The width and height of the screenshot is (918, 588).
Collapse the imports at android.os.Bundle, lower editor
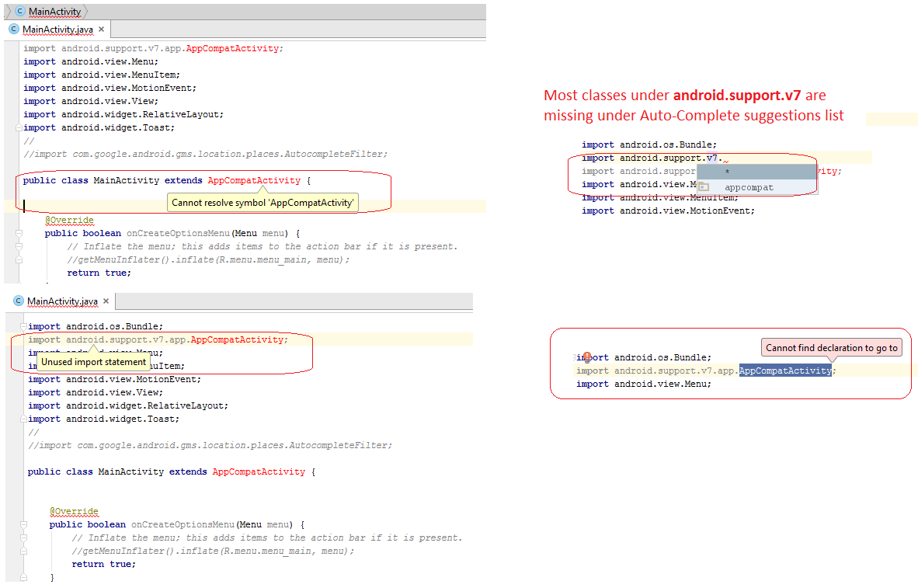(23, 326)
